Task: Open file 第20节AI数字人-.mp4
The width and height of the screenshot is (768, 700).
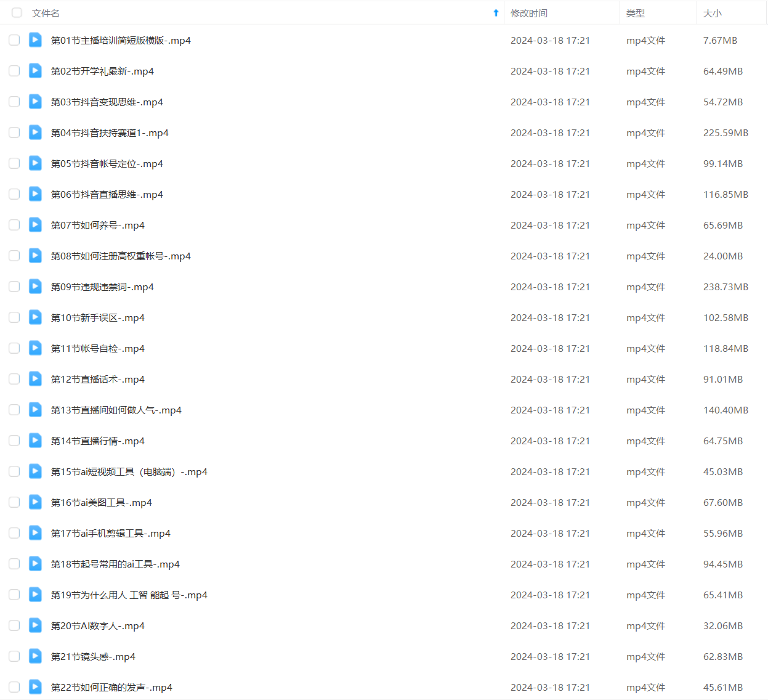Action: pyautogui.click(x=98, y=626)
